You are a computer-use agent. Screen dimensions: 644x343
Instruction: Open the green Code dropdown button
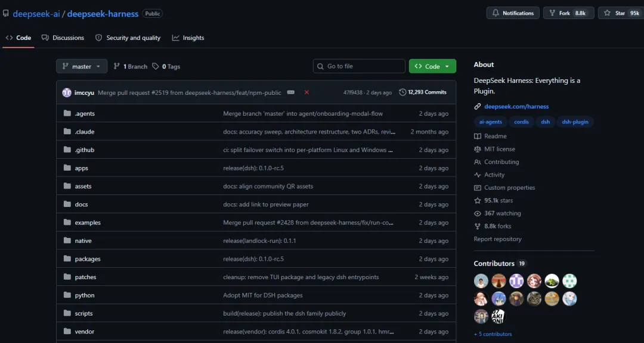coord(432,66)
